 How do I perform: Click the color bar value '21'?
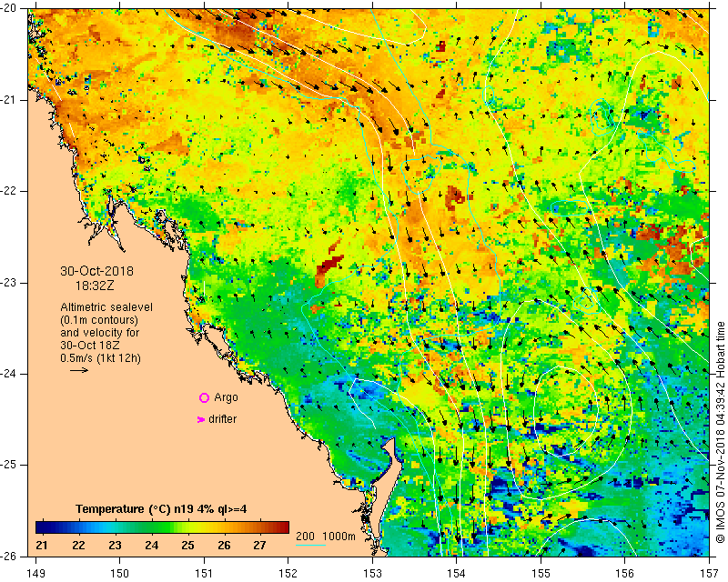point(41,545)
